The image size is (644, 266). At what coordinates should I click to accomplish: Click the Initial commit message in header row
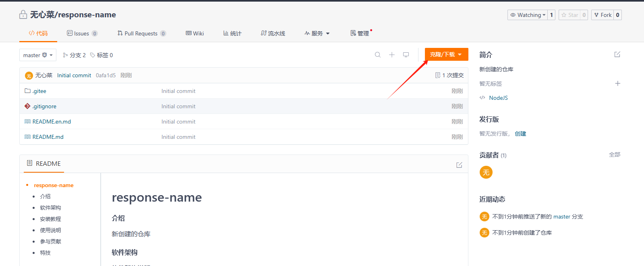pos(74,75)
